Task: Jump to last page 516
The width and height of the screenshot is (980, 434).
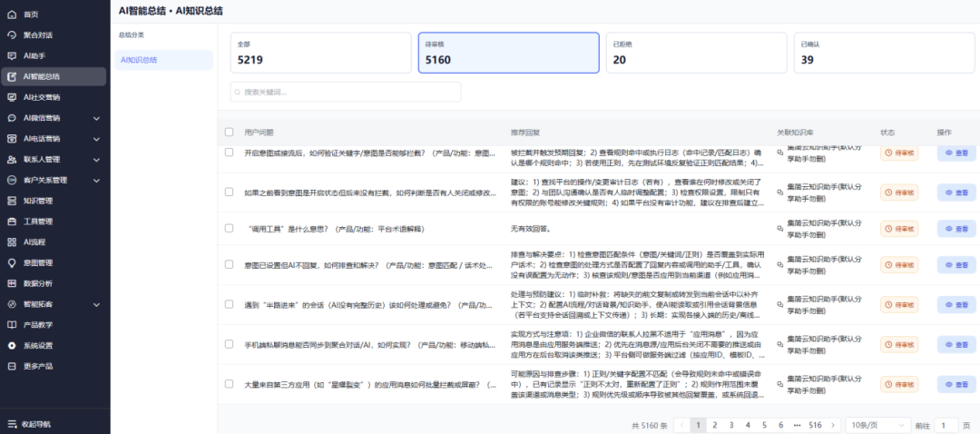Action: pos(815,425)
